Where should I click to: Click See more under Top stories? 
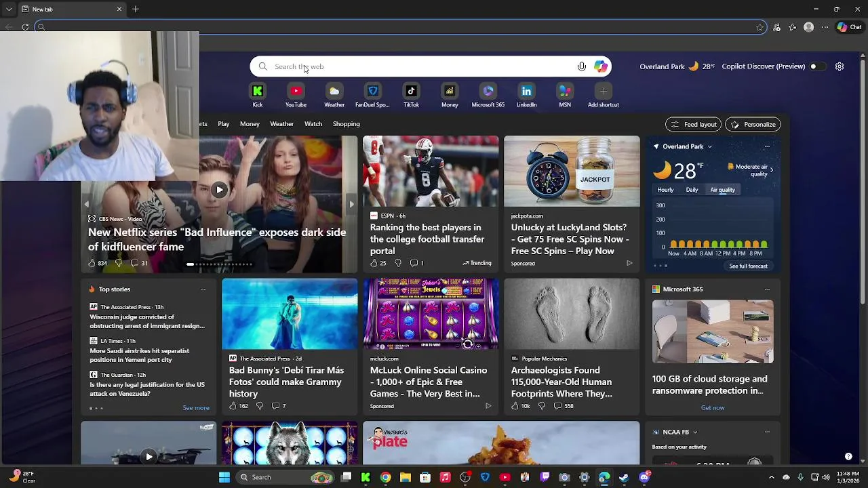coord(196,408)
